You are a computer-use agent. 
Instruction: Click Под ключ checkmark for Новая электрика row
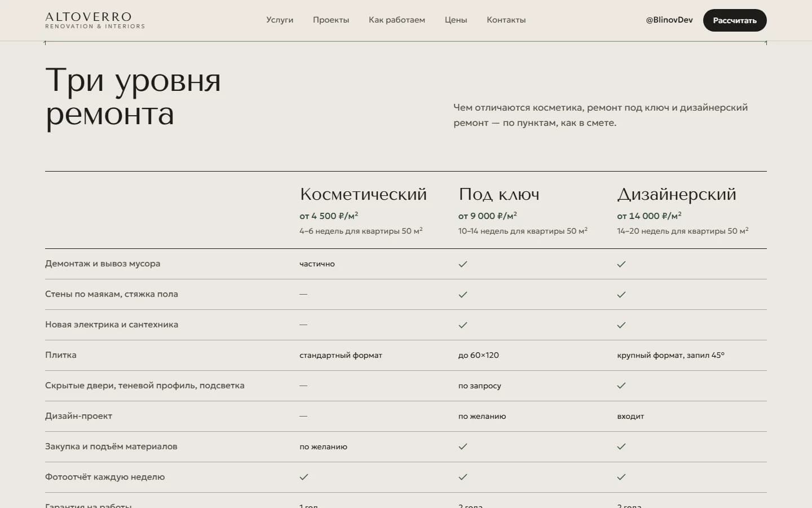463,325
